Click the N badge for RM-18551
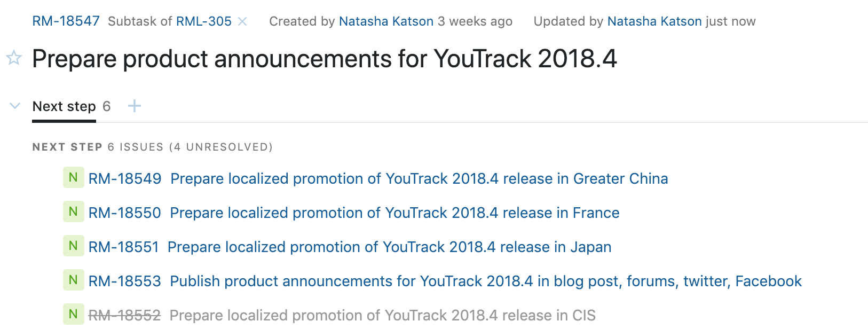The height and width of the screenshot is (329, 868). pyautogui.click(x=74, y=246)
